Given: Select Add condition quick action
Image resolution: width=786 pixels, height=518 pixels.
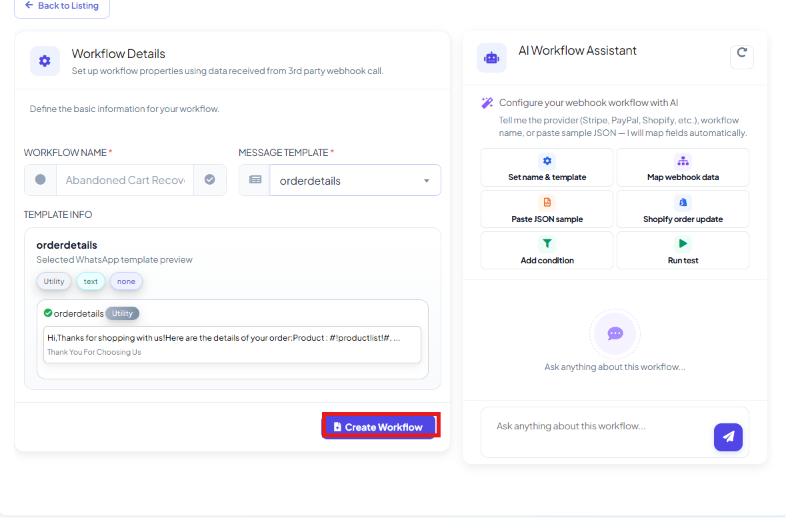Looking at the screenshot, I should click(x=547, y=251).
